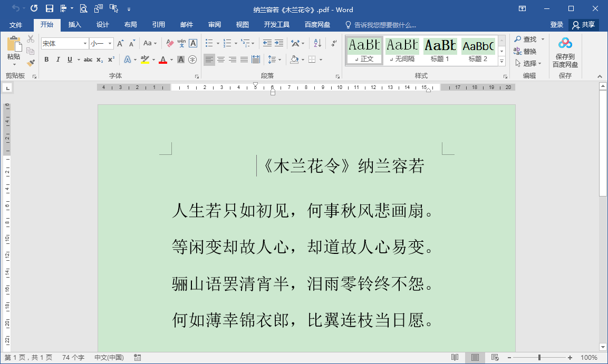This screenshot has width=608, height=364.
Task: Toggle align right paragraph button
Action: pyautogui.click(x=233, y=60)
